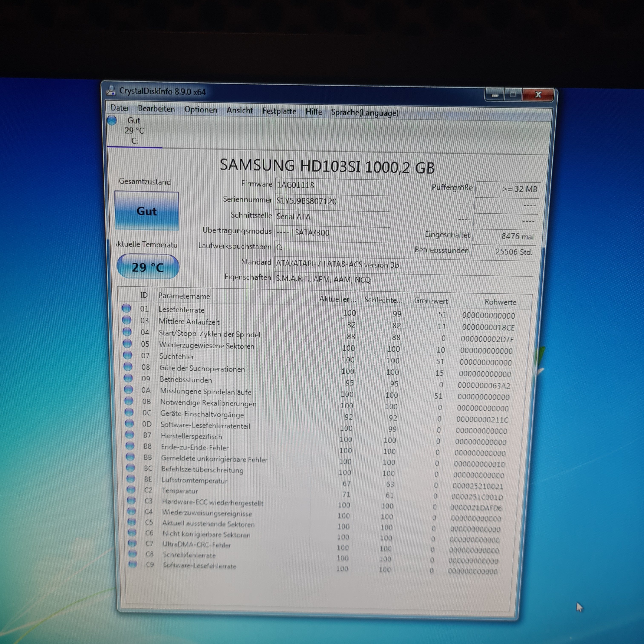Image resolution: width=644 pixels, height=644 pixels.
Task: Click the Aktueller column header
Action: tap(338, 299)
